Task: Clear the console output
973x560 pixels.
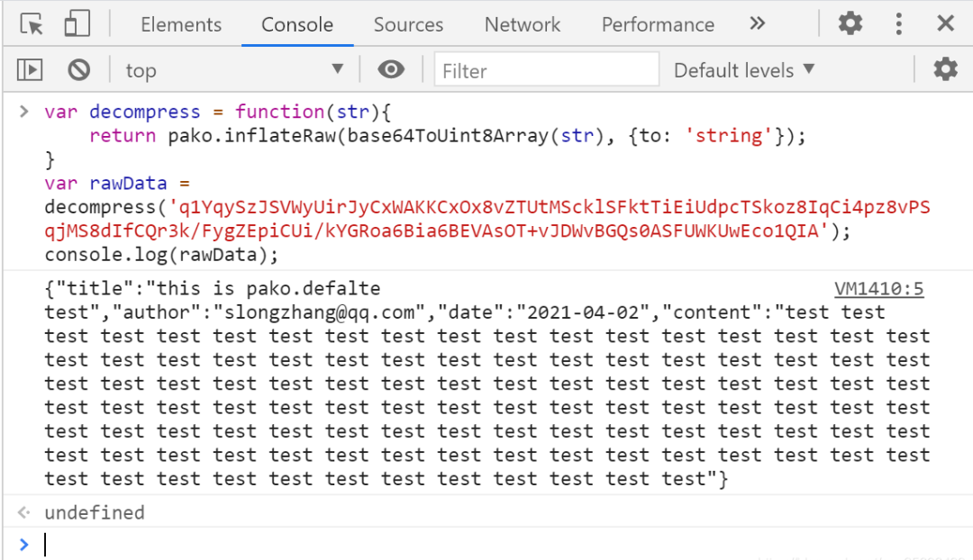Action: coord(79,69)
